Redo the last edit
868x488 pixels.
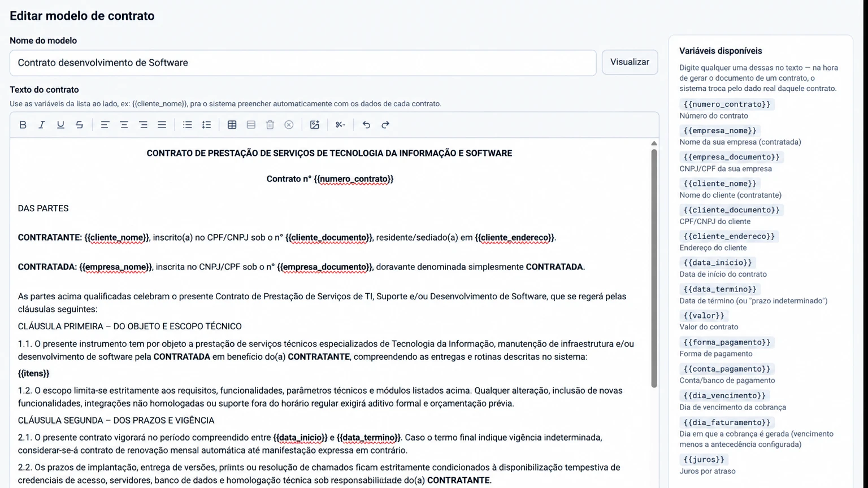point(385,125)
